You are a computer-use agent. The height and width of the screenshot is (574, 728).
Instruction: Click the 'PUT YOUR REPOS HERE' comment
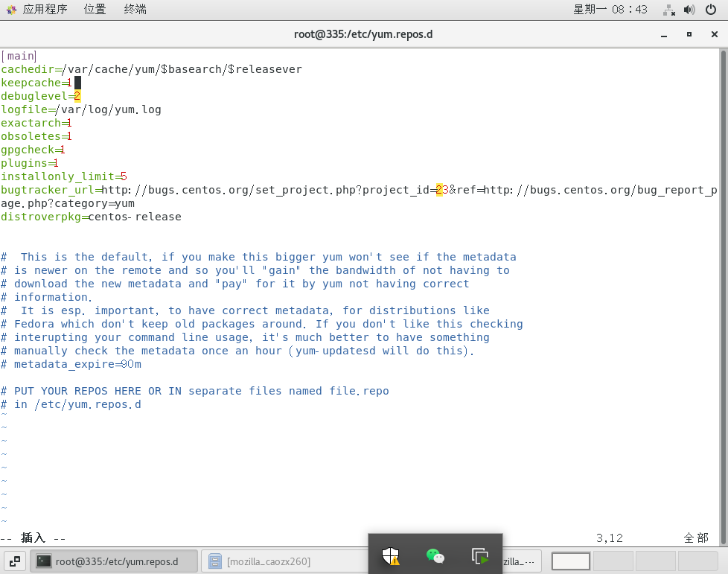point(195,392)
